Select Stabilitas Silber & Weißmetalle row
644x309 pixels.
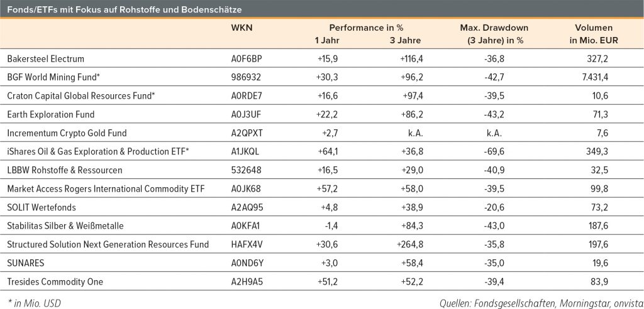(65, 225)
